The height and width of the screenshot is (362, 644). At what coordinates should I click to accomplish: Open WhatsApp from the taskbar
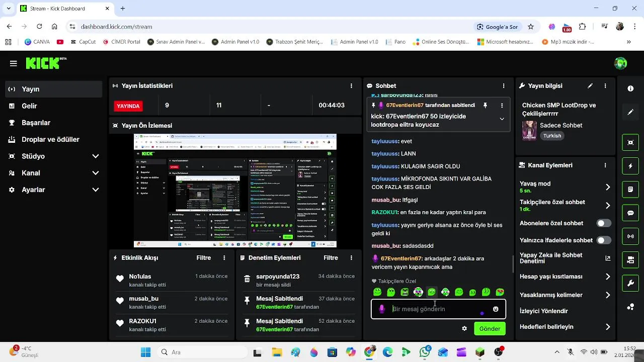point(425,352)
